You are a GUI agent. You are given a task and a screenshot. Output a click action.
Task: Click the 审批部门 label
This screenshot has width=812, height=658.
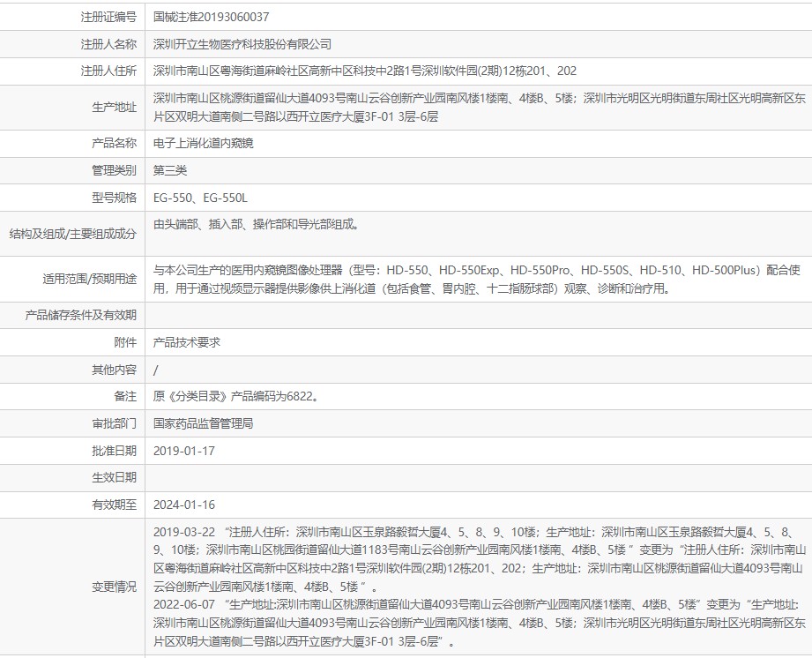(114, 423)
